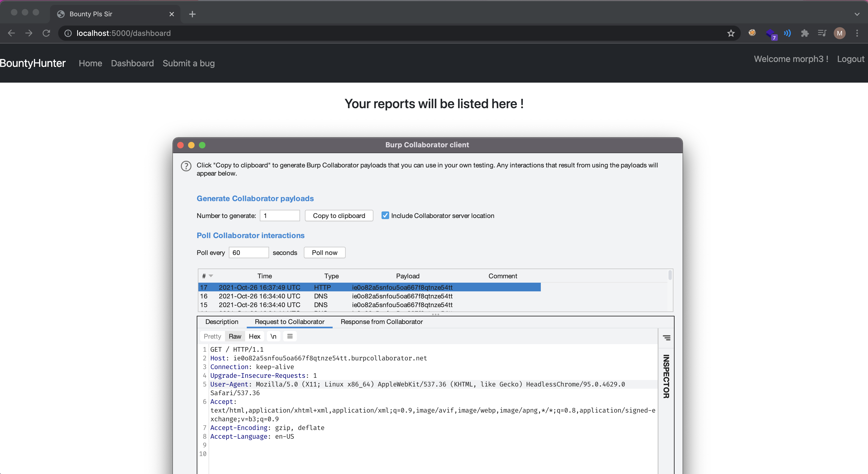Select interaction row 17 HTTP
Viewport: 868px width, 474px height.
point(369,287)
